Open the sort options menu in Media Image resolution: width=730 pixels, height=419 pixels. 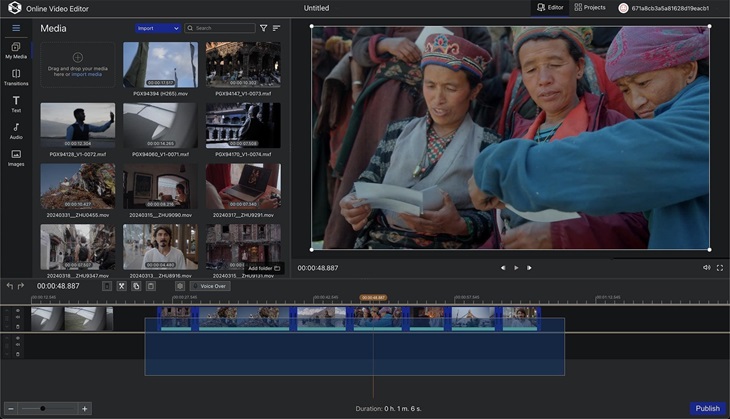click(x=276, y=29)
